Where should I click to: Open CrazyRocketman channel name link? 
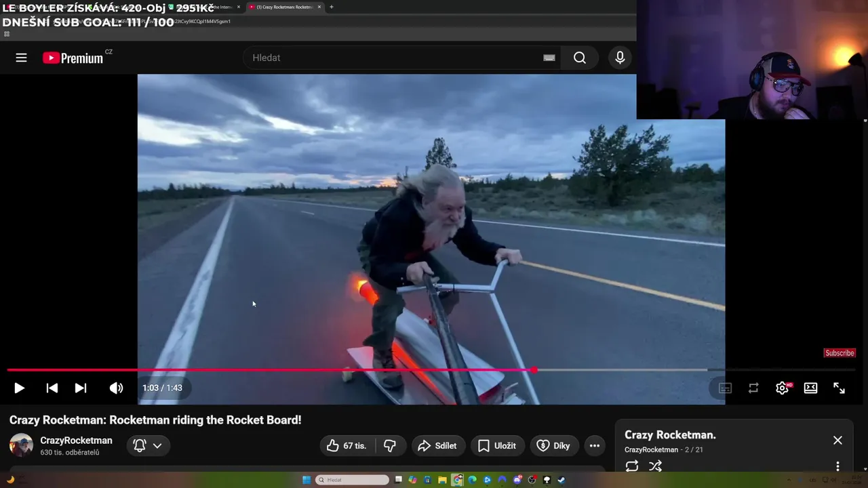(76, 441)
